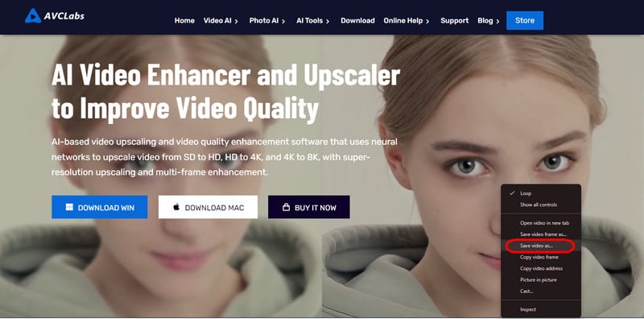The height and width of the screenshot is (319, 644).
Task: Expand the AI Tools menu
Action: pyautogui.click(x=313, y=21)
